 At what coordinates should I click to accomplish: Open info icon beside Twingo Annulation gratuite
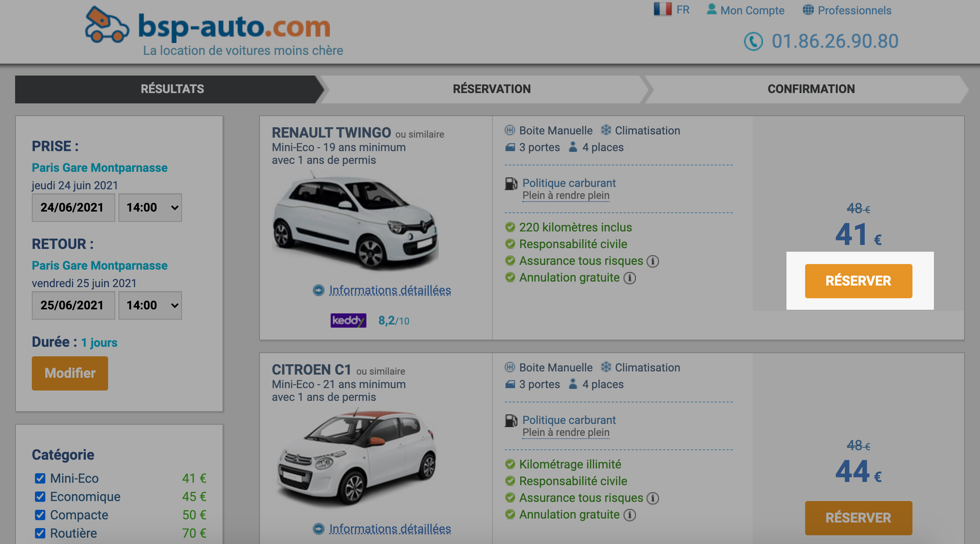click(x=629, y=278)
